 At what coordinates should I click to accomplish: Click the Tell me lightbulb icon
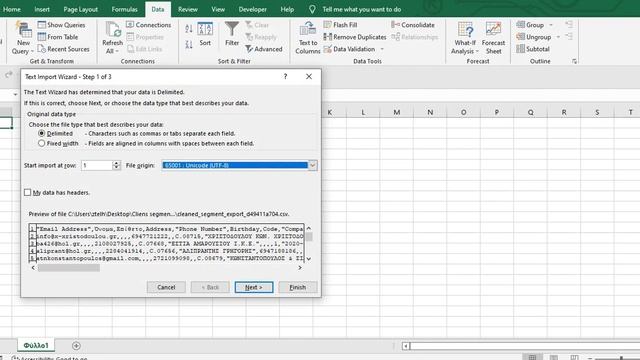[312, 9]
